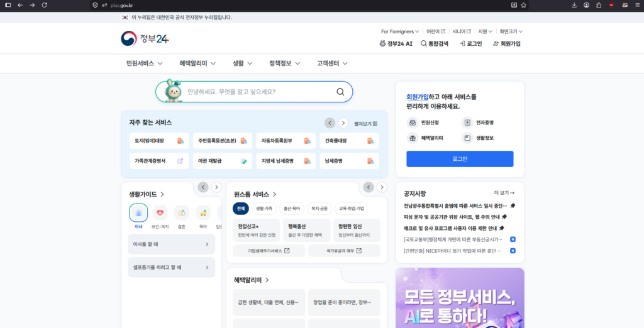Open the 고객센터 menu

[x=332, y=63]
